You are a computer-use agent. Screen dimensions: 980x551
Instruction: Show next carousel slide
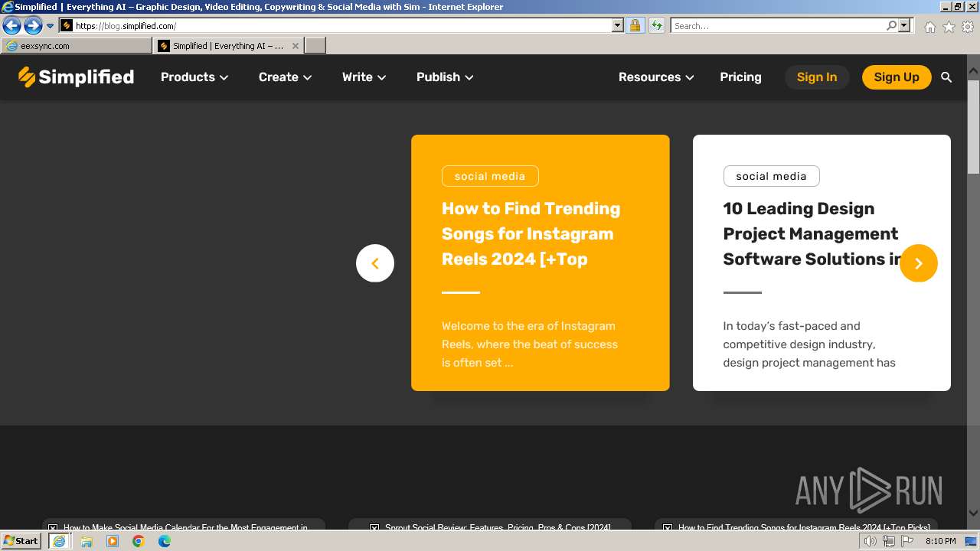point(919,263)
